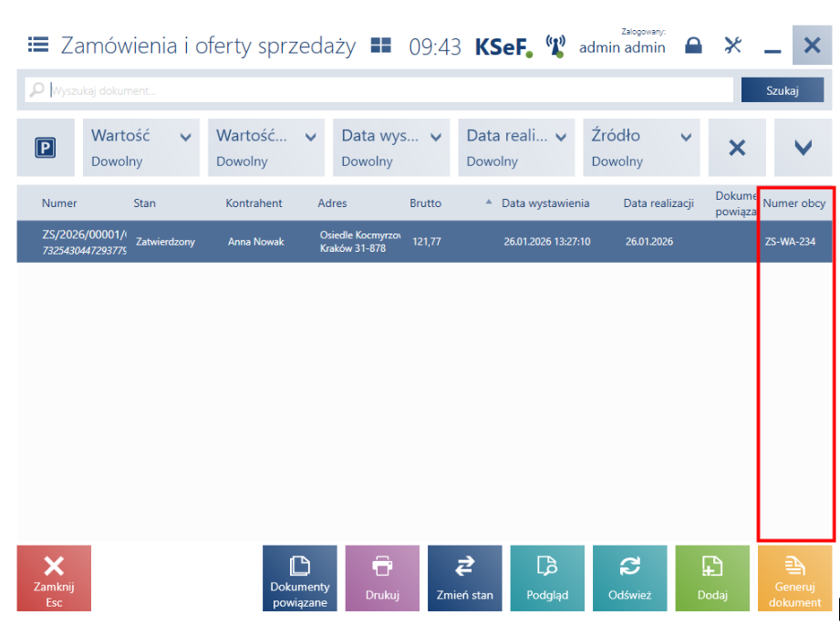Open the Data reali... filter dropdown
This screenshot has width=840, height=624.
(x=516, y=147)
